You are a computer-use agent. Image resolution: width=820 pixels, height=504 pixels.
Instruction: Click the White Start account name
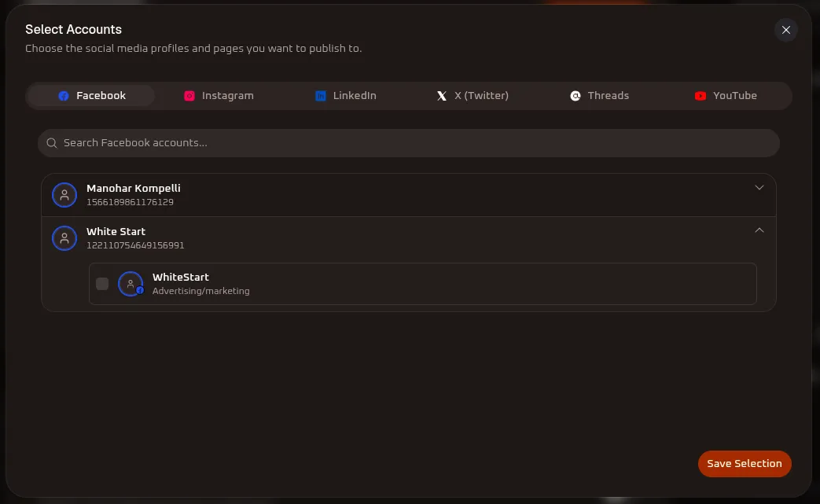click(116, 232)
